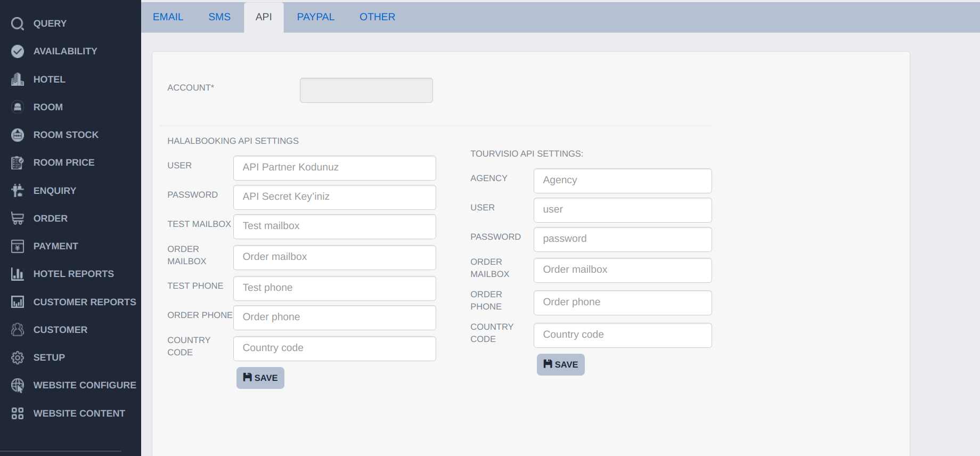
Task: Open the PAYPAL tab
Action: (316, 17)
